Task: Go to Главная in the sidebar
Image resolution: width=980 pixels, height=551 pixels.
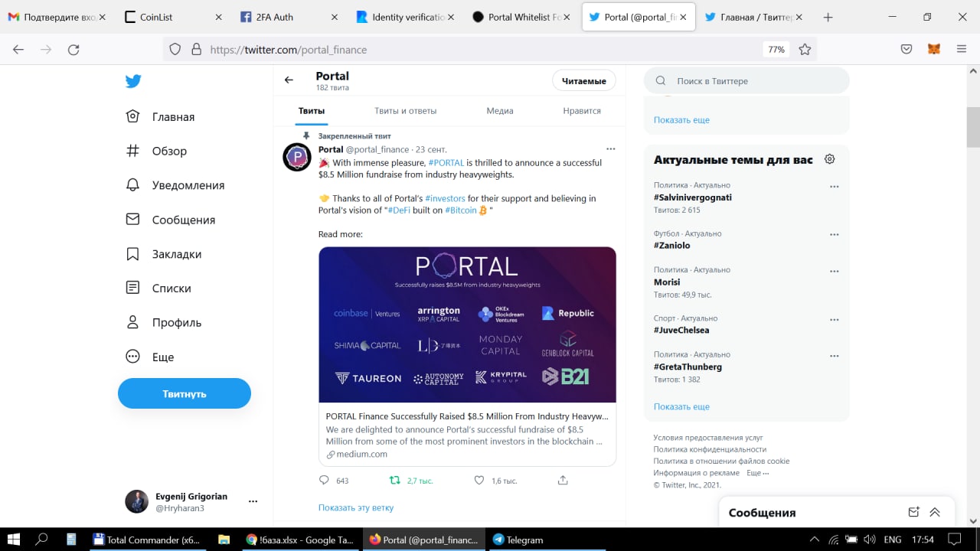Action: point(160,116)
